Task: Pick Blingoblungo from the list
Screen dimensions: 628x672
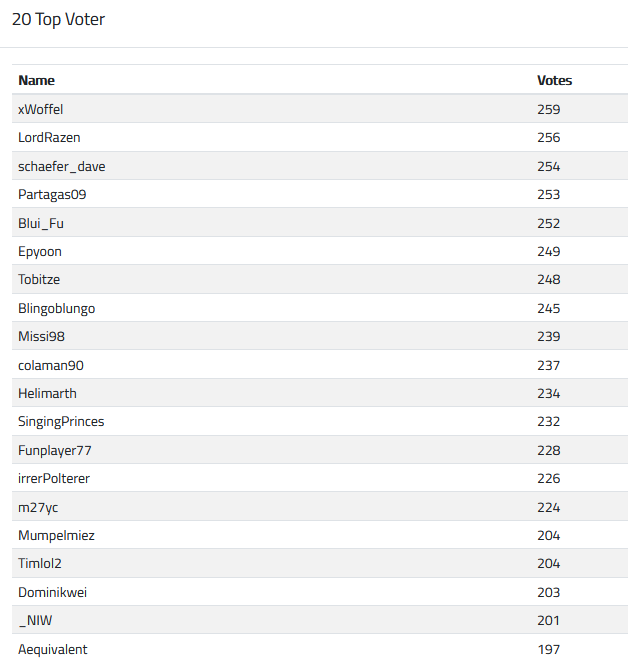Action: point(57,308)
